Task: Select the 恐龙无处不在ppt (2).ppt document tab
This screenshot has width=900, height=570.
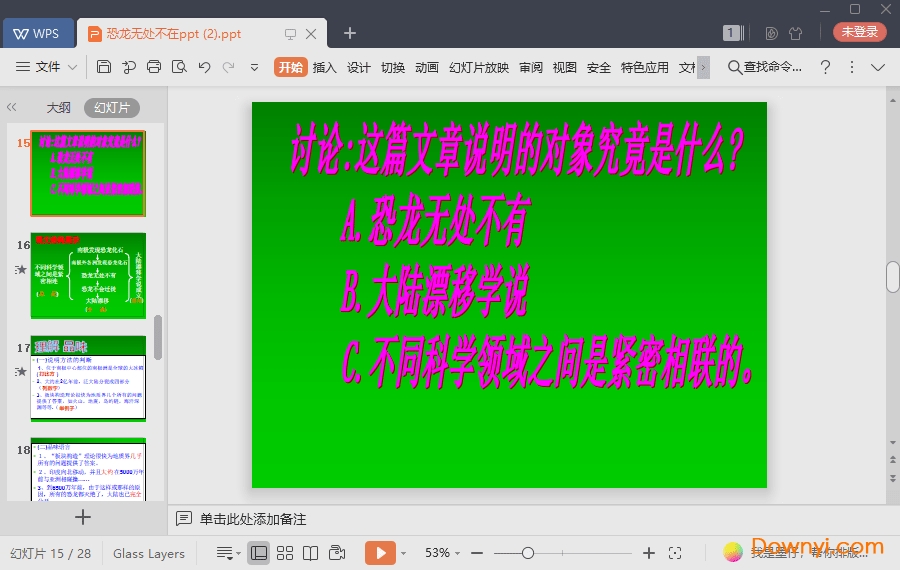Action: [173, 34]
